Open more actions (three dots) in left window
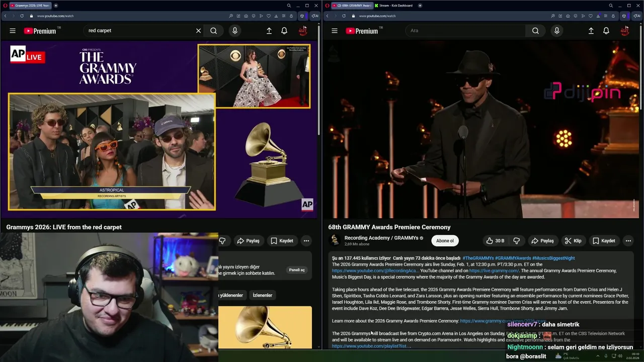 pyautogui.click(x=306, y=241)
